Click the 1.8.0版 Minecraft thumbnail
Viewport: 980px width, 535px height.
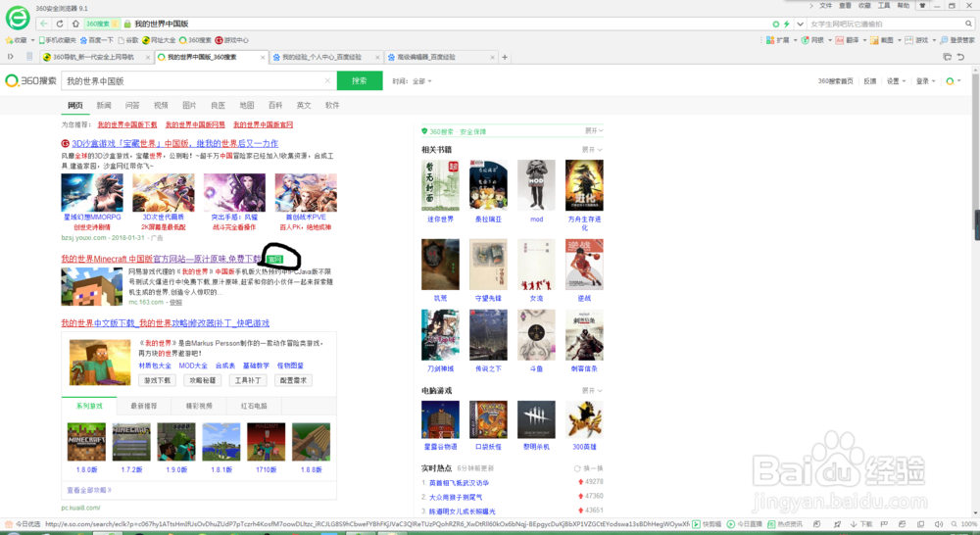(x=86, y=442)
